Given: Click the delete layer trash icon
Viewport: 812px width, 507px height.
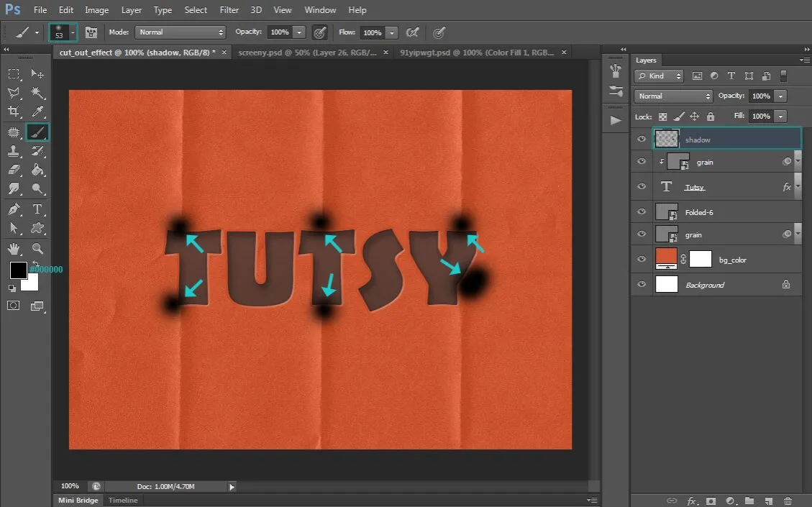Looking at the screenshot, I should 788,501.
